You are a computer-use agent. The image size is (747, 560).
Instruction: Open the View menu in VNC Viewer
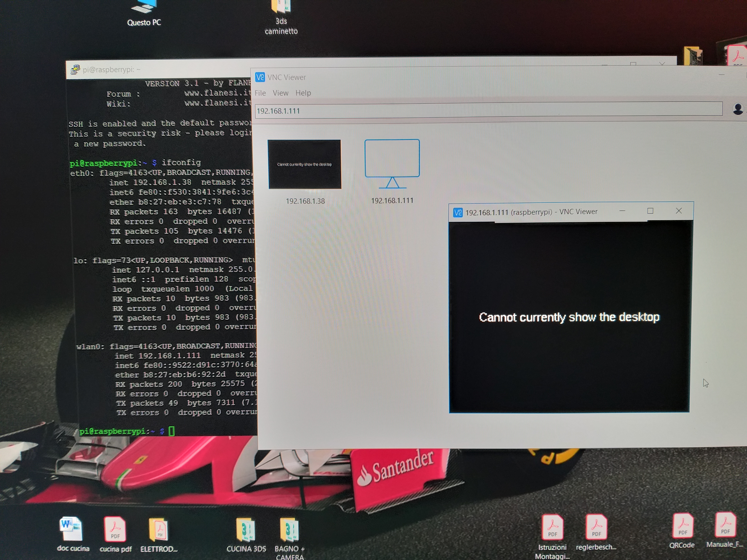[281, 93]
